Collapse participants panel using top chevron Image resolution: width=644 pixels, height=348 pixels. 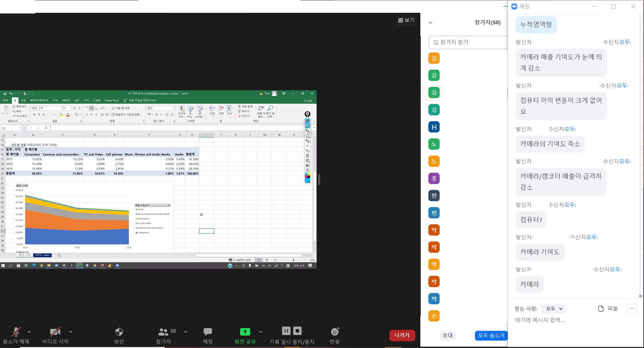tap(430, 23)
